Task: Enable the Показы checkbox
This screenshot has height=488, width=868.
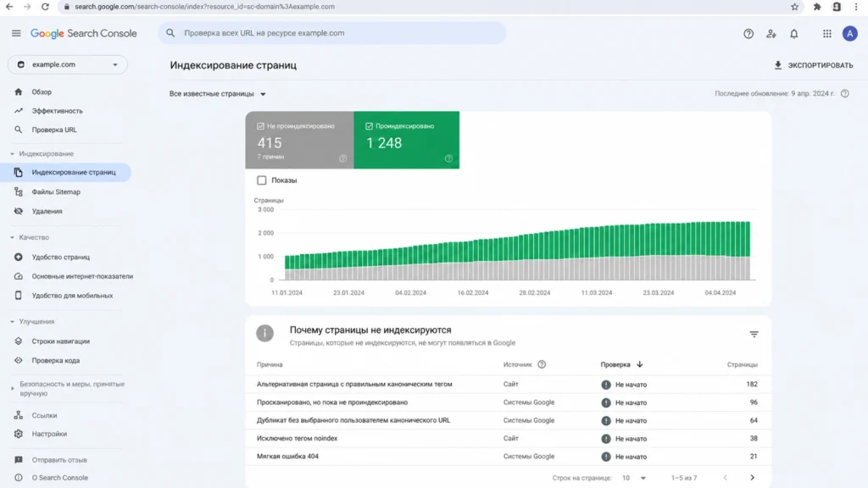Action: point(261,180)
